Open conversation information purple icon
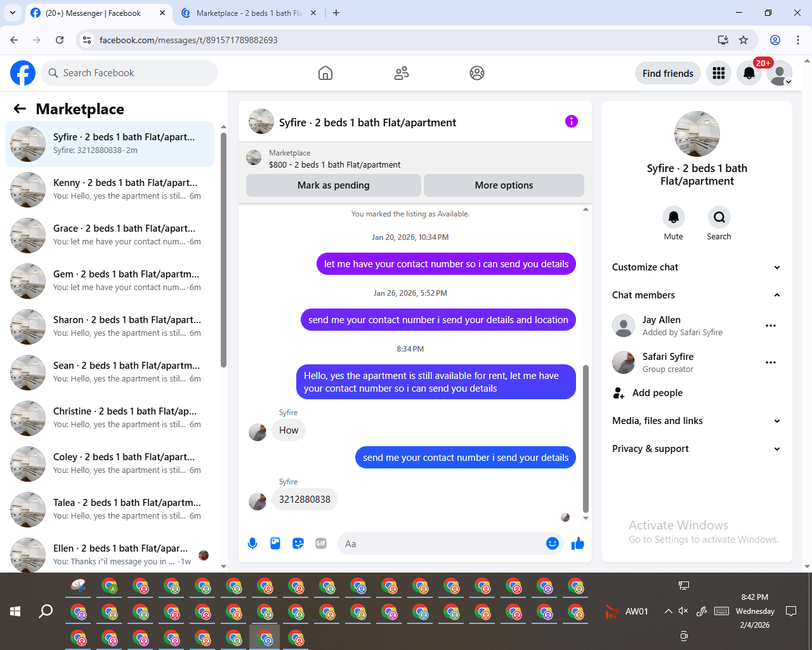 tap(572, 121)
